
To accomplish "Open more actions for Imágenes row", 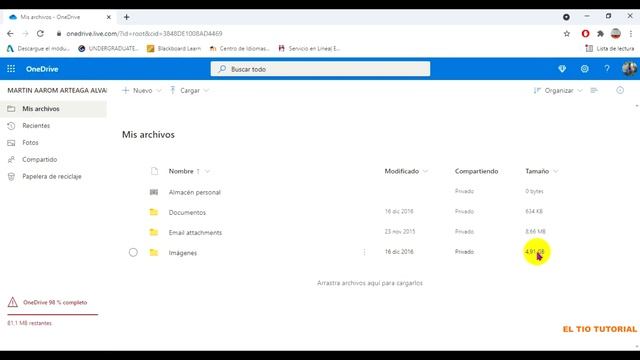I will point(364,252).
